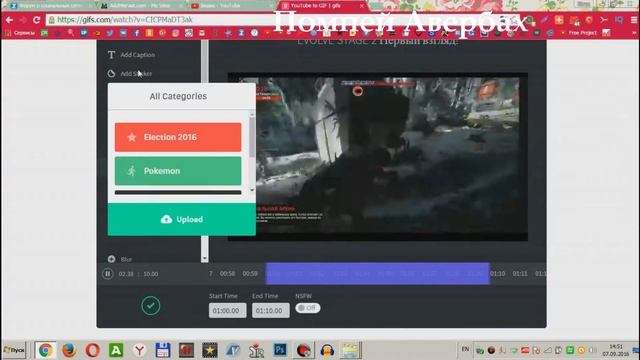Screen dimensions: 640x360
Task: Click the Upload button
Action: [x=182, y=219]
